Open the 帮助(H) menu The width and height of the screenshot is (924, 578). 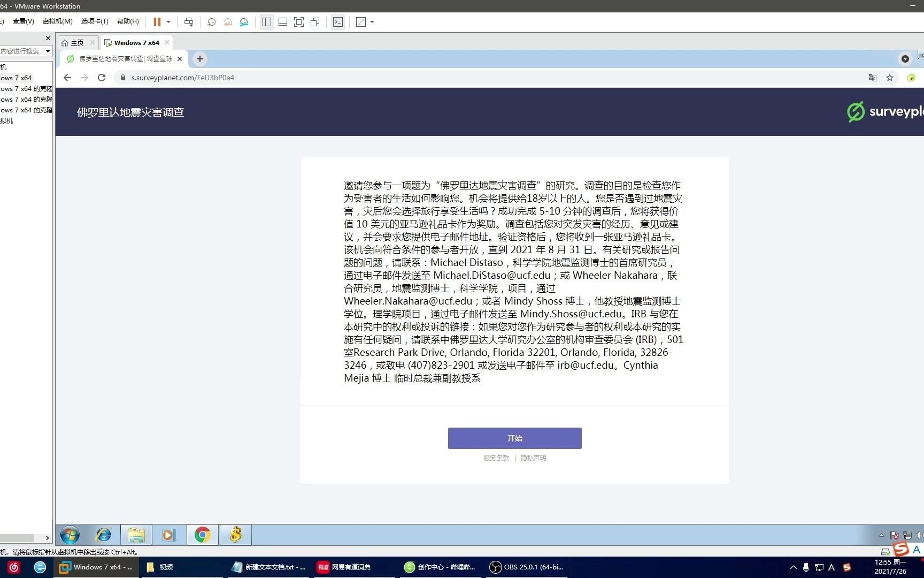point(128,21)
